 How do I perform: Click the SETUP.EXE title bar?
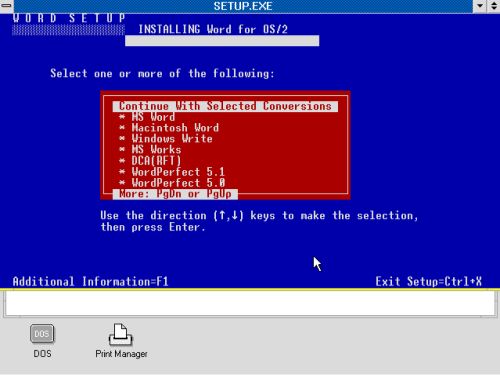pos(243,6)
